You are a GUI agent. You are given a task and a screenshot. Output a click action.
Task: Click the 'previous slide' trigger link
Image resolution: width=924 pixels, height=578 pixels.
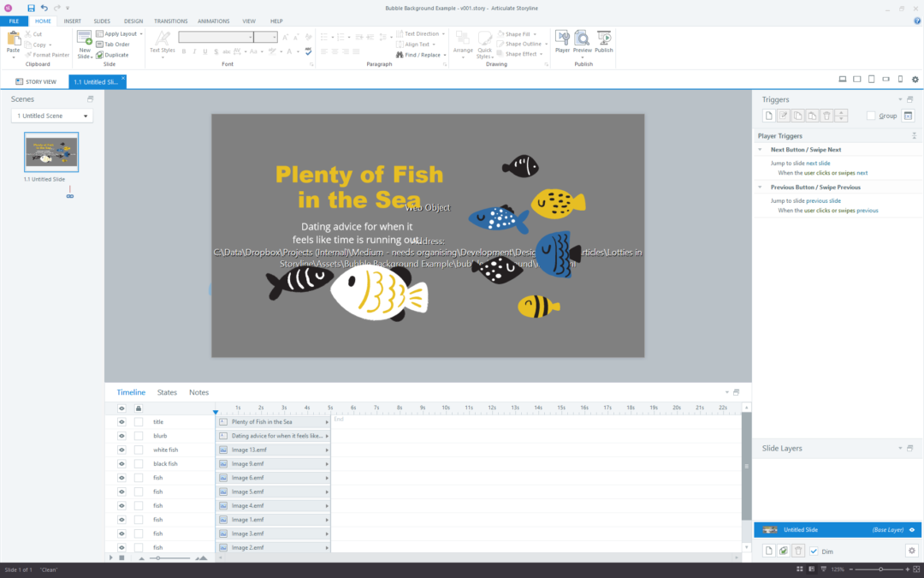pos(823,200)
